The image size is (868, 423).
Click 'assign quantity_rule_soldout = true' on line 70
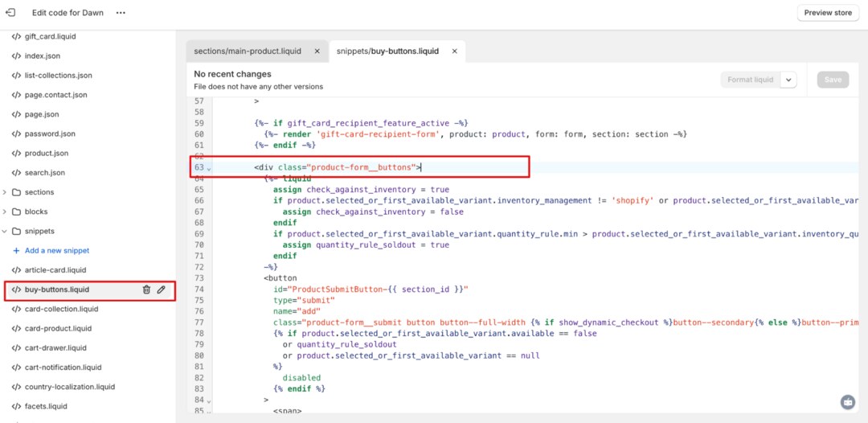[x=366, y=244]
